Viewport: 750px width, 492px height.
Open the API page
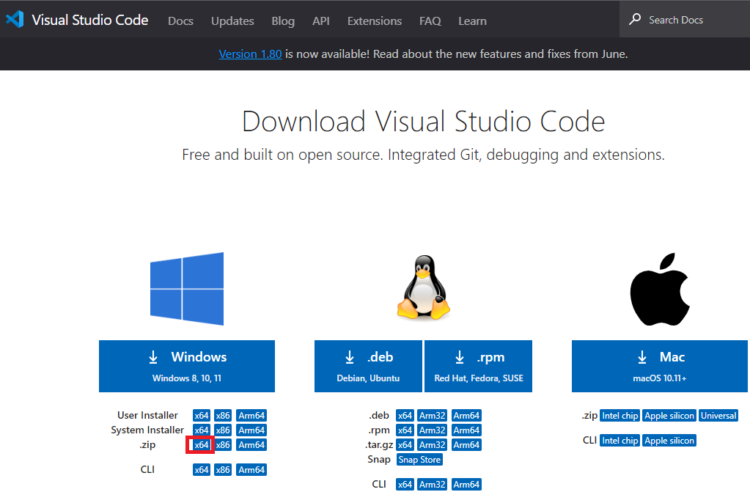tap(321, 21)
